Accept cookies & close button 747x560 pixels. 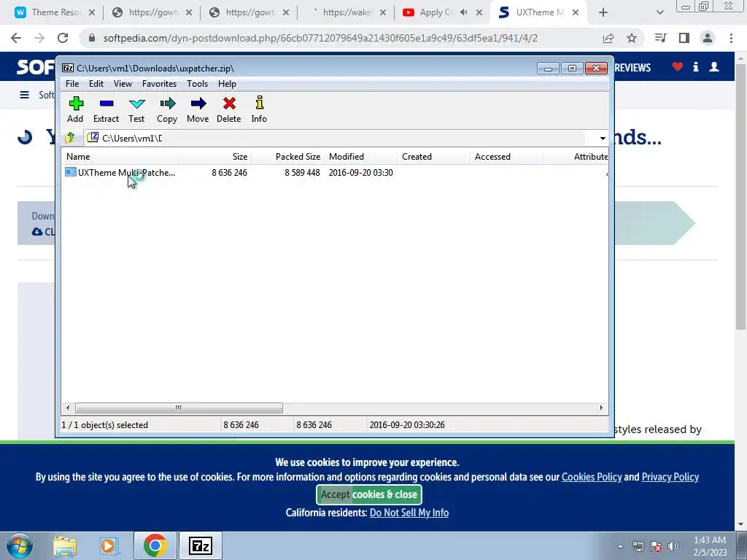(369, 494)
